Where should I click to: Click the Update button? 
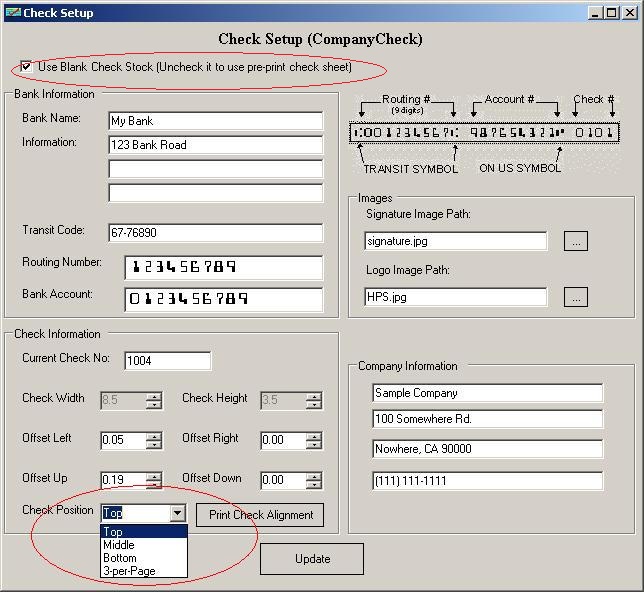click(x=312, y=559)
